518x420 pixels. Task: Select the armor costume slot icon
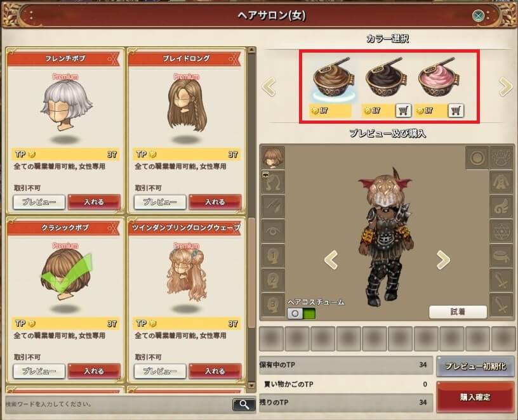click(x=501, y=182)
